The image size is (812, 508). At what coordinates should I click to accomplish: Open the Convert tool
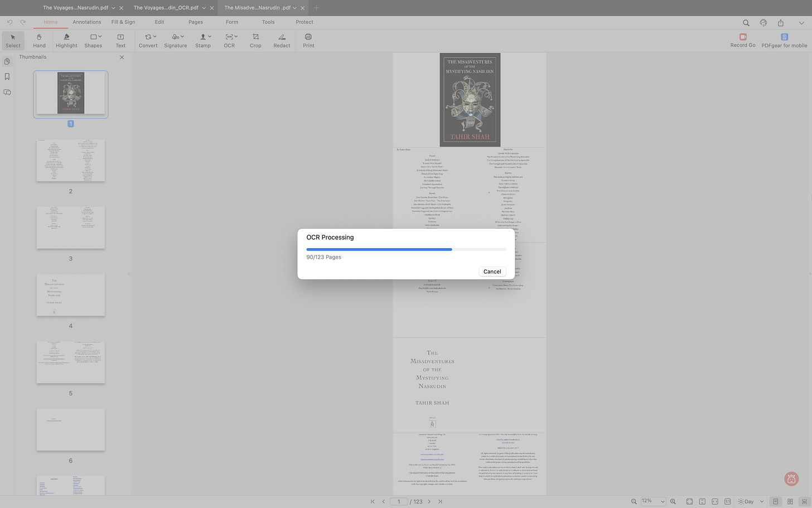click(x=148, y=41)
